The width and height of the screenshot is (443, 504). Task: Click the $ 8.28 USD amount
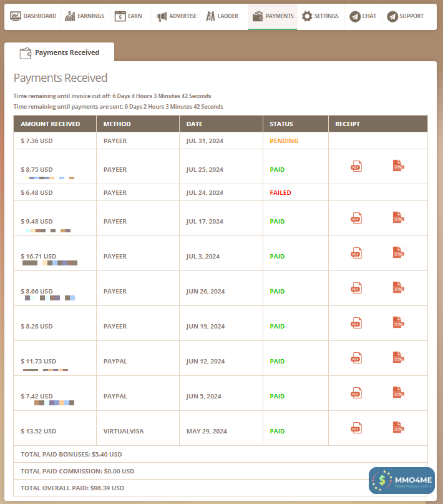pos(37,326)
